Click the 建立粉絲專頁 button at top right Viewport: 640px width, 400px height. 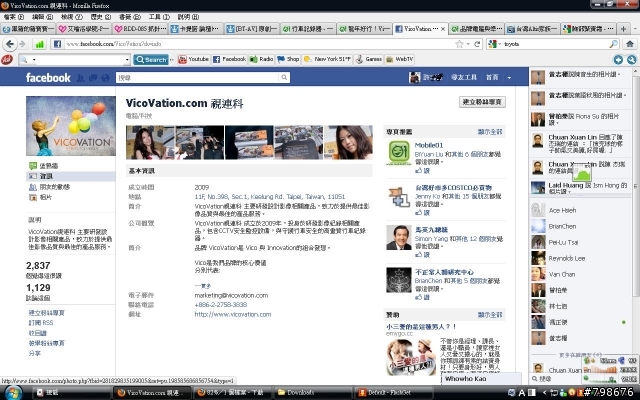[482, 102]
